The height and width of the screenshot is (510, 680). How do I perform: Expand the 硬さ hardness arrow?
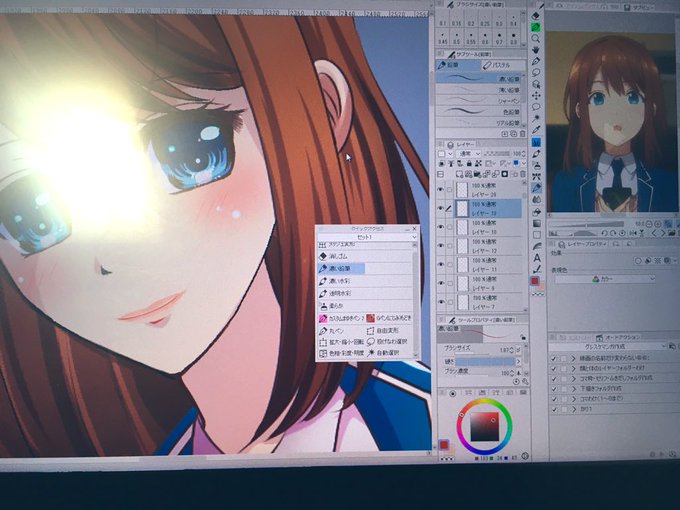519,361
